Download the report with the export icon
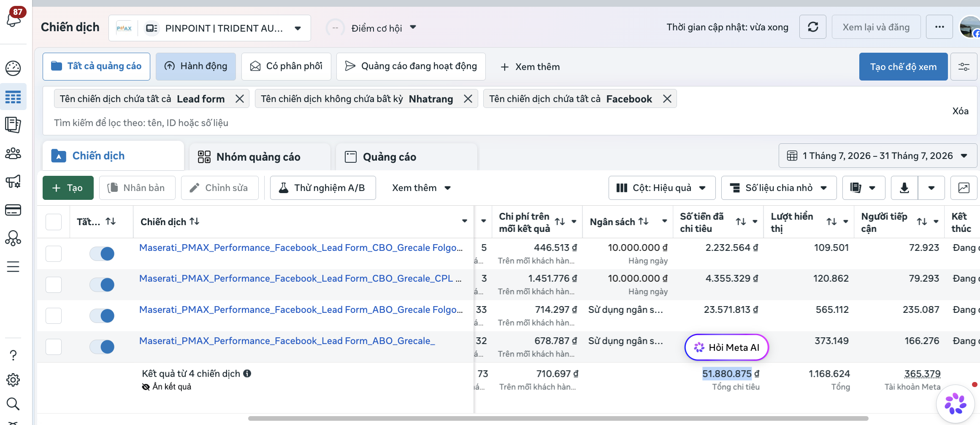Screen dimensions: 980x425 tap(904, 188)
